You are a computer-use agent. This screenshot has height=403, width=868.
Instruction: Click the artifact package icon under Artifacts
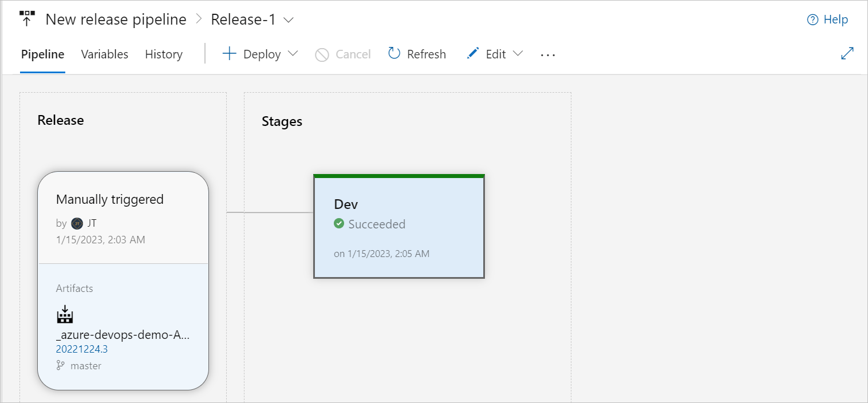(64, 314)
